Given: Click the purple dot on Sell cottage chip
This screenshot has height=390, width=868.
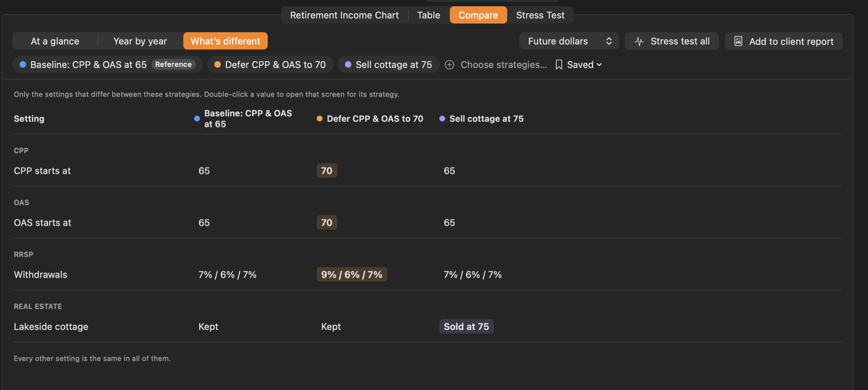Looking at the screenshot, I should [348, 65].
